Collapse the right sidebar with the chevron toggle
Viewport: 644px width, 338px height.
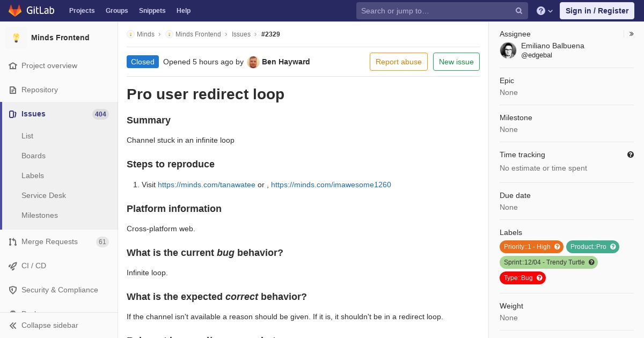coord(631,34)
